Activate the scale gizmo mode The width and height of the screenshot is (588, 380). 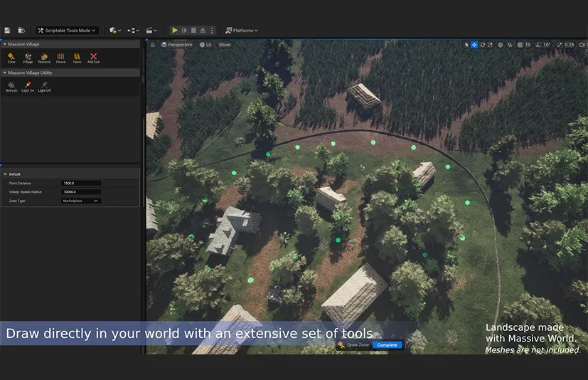pos(490,45)
